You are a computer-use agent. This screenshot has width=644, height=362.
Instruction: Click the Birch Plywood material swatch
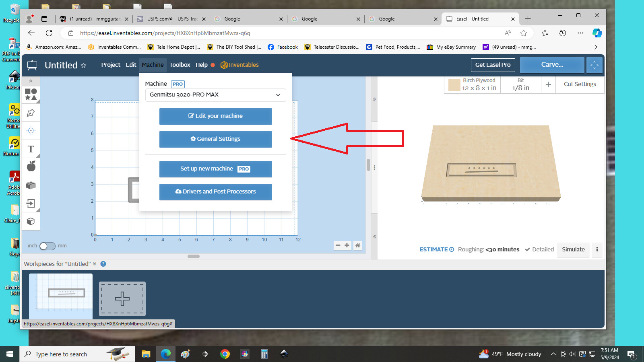pyautogui.click(x=454, y=84)
